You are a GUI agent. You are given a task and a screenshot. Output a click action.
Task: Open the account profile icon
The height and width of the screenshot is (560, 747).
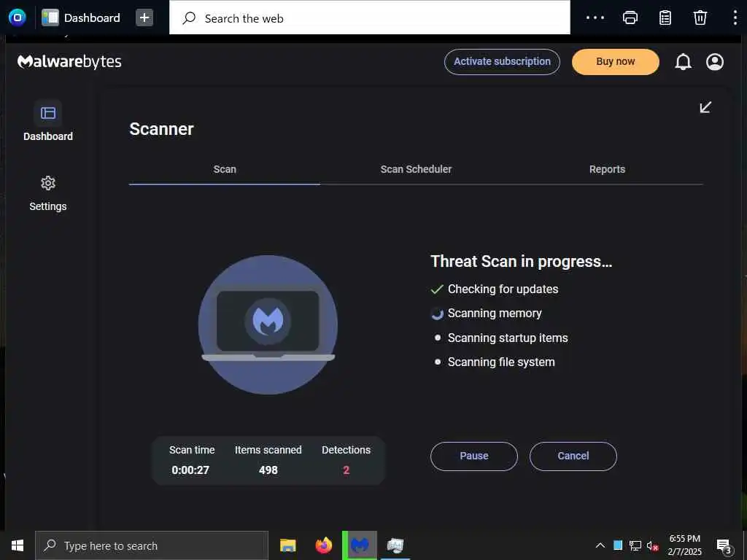715,62
